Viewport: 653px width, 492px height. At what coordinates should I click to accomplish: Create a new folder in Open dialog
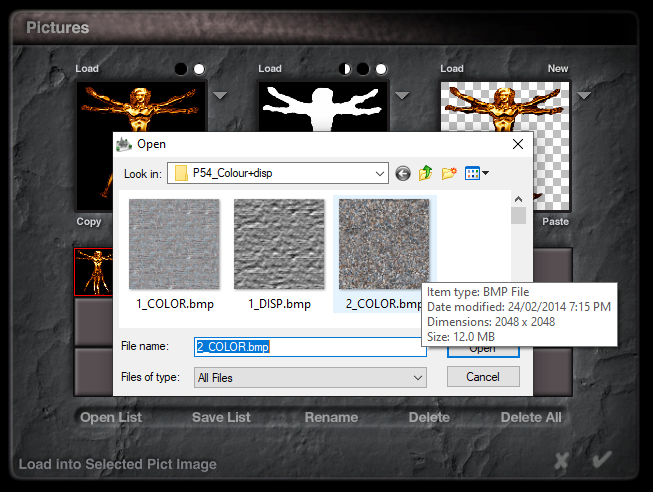tap(449, 173)
